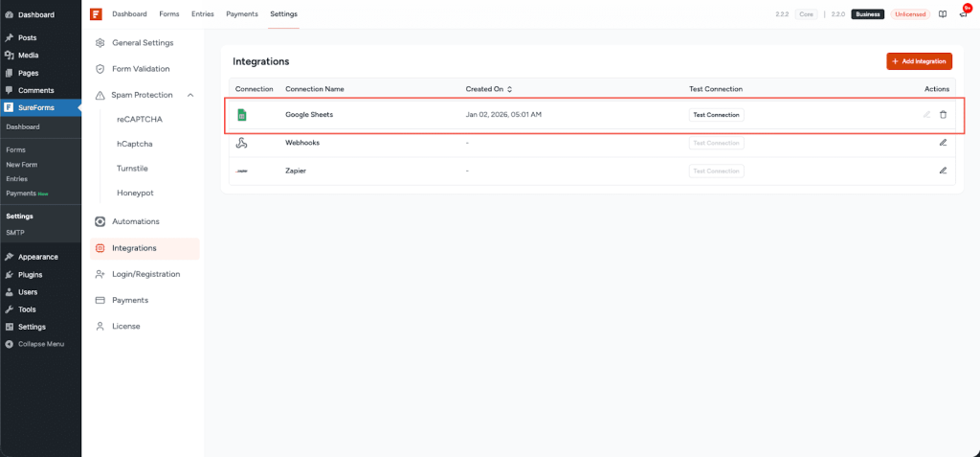Open the notifications megaphone icon
The width and height of the screenshot is (980, 457).
coord(963,14)
